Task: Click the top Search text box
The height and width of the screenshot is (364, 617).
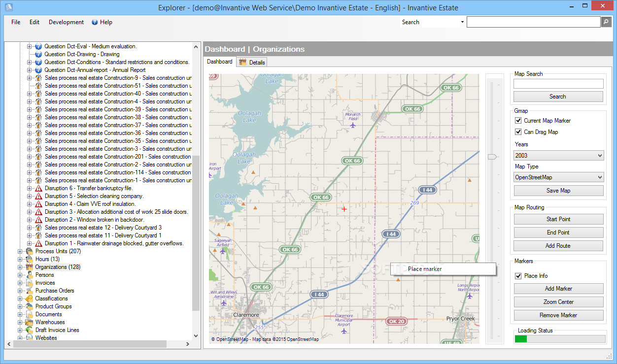Action: pyautogui.click(x=534, y=22)
